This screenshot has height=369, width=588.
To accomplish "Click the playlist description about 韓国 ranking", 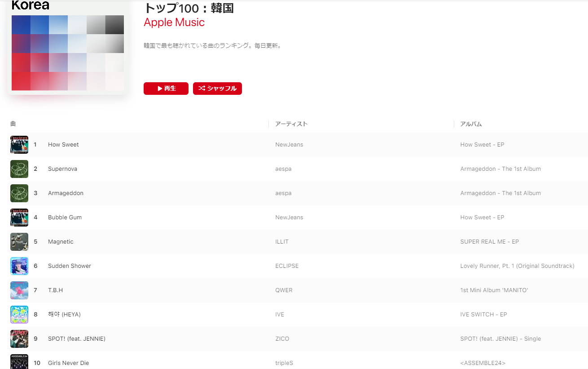I will pos(212,46).
